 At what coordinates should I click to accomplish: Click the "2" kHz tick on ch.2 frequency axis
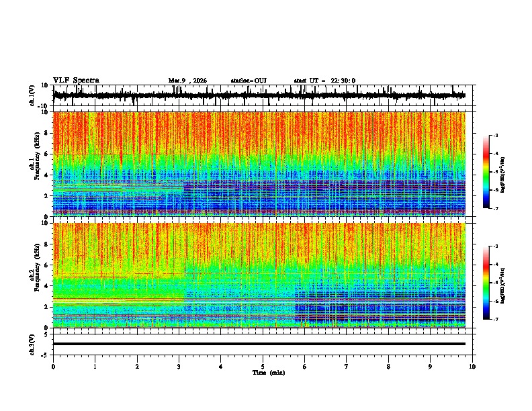pyautogui.click(x=46, y=307)
